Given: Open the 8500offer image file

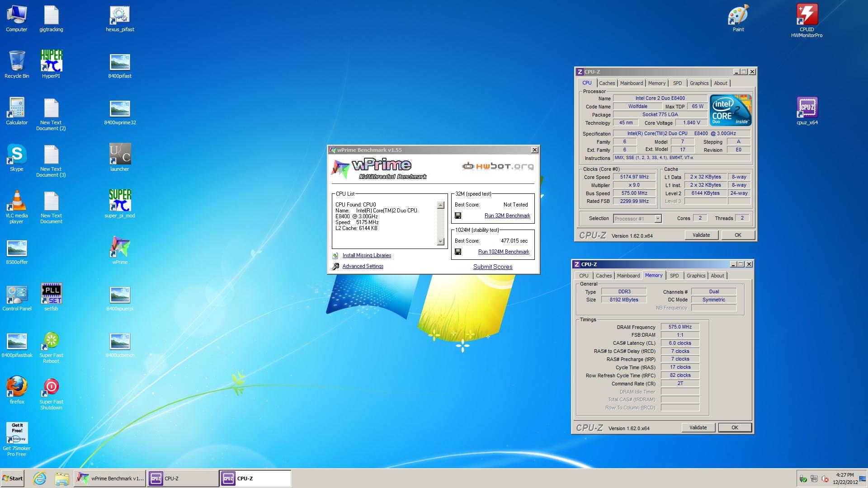Looking at the screenshot, I should (x=17, y=252).
